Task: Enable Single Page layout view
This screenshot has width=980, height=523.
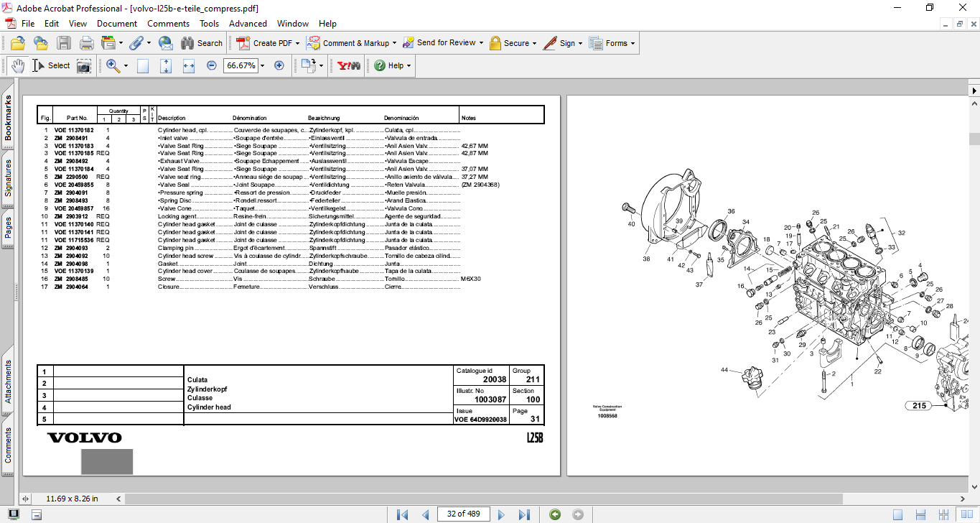Action: pos(897,514)
